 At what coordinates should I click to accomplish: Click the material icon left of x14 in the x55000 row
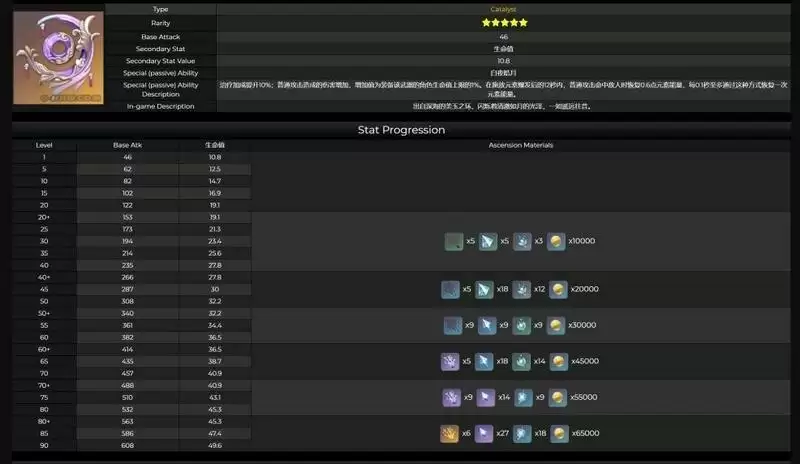click(485, 397)
